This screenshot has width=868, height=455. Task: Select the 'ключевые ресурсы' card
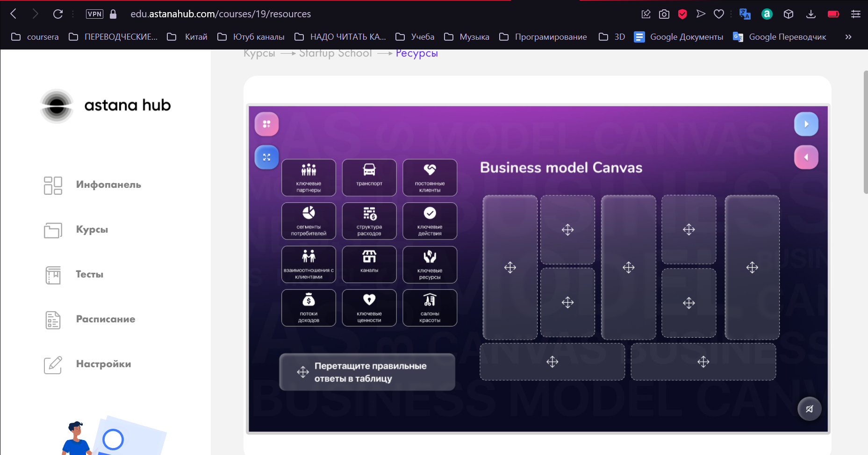click(430, 264)
